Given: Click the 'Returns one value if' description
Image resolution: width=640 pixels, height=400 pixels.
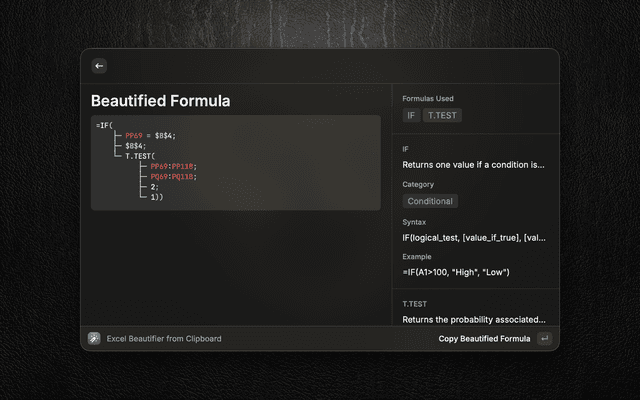Looking at the screenshot, I should 473,165.
